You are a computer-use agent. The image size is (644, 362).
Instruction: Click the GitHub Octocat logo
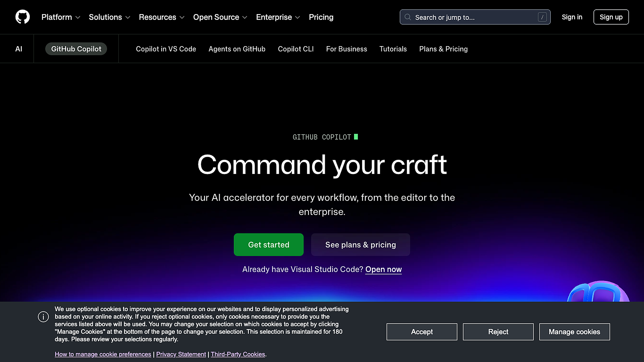coord(22,17)
